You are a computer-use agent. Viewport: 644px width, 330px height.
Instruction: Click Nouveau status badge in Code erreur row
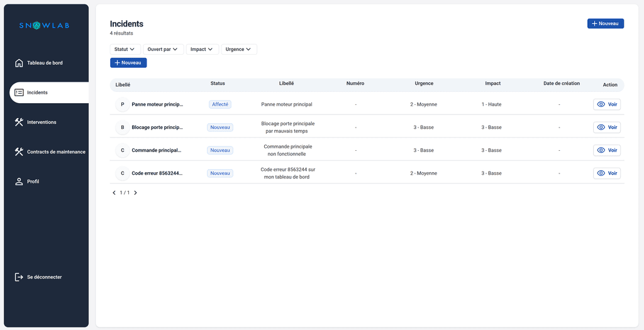pyautogui.click(x=219, y=173)
